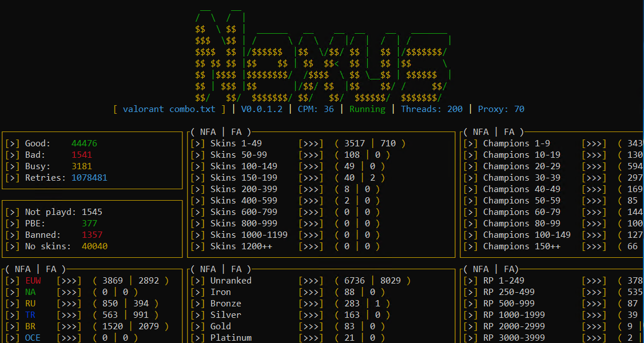Select the 'Champions 50-59' row label
The height and width of the screenshot is (343, 644).
(522, 201)
